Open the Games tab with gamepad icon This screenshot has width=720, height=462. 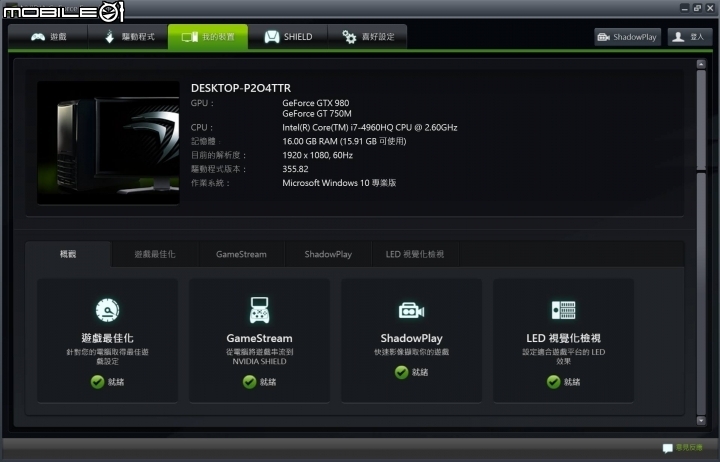48,37
